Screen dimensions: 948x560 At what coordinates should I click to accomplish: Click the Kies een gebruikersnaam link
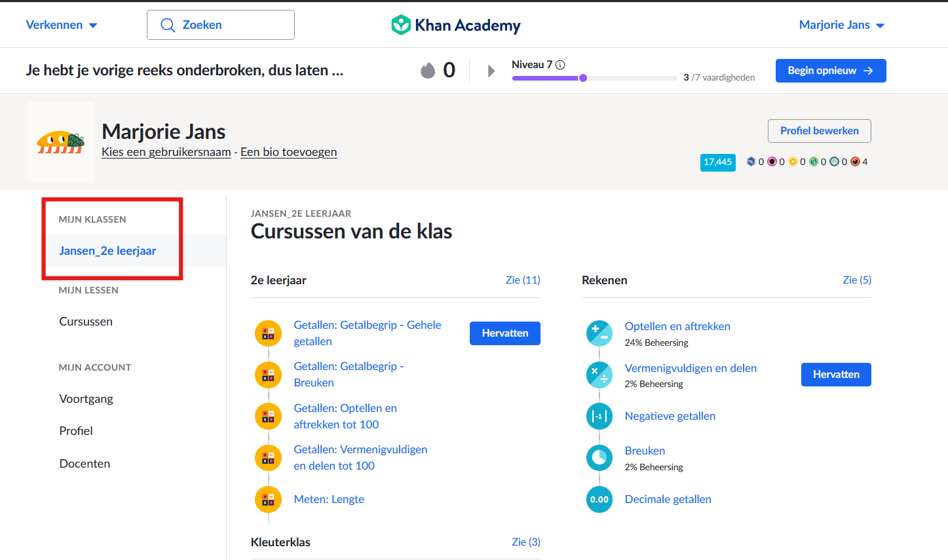(166, 152)
